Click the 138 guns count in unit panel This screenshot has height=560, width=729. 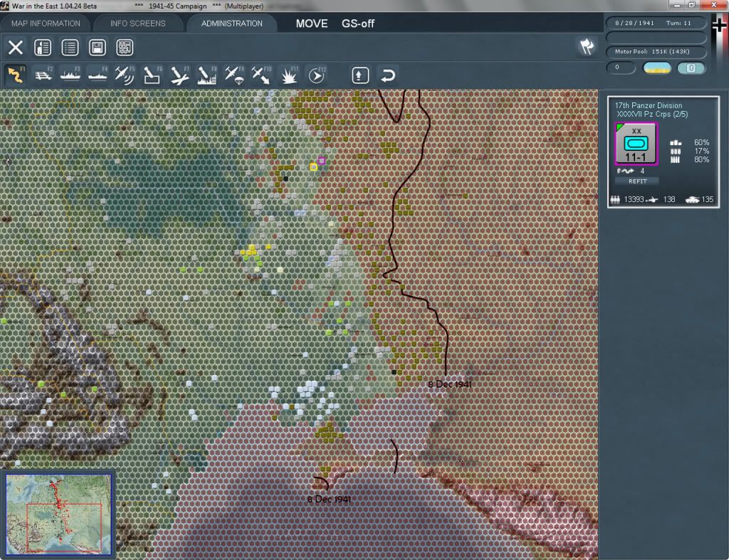669,199
